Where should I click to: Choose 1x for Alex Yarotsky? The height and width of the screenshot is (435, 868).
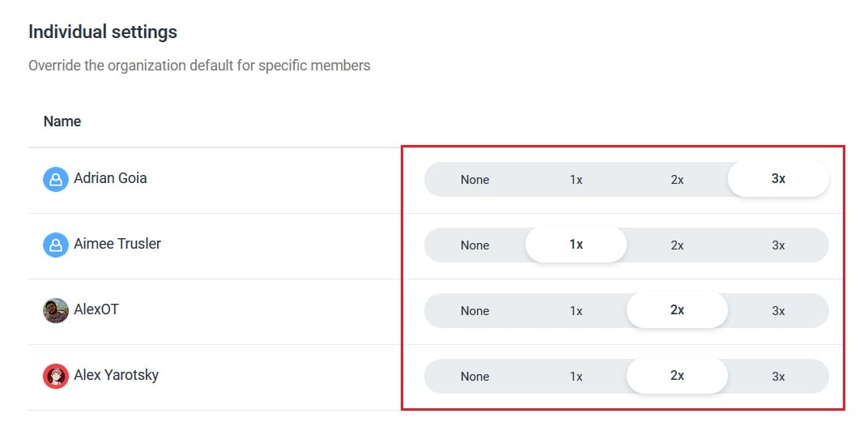[x=576, y=376]
